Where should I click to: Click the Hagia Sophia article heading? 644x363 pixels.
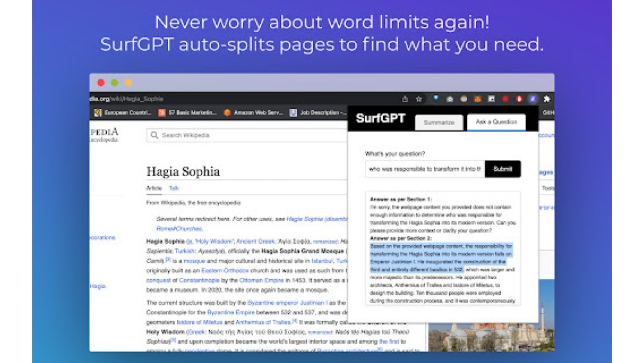(x=183, y=172)
